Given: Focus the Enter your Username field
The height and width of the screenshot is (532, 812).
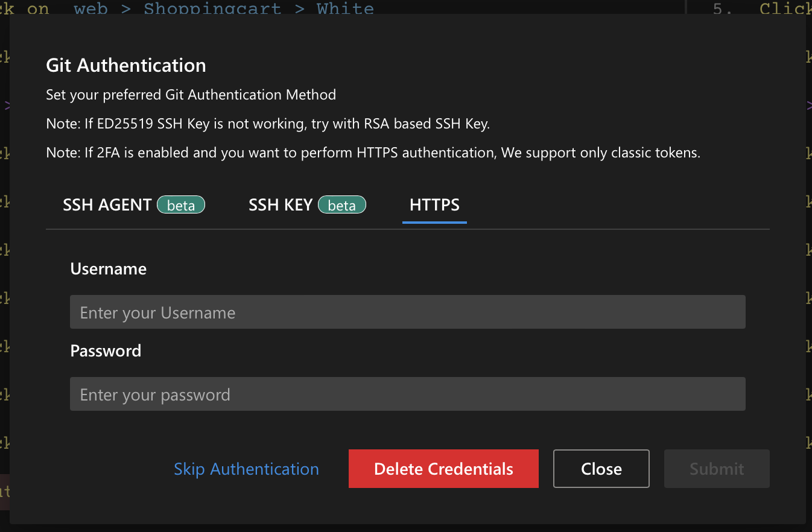Looking at the screenshot, I should (407, 312).
